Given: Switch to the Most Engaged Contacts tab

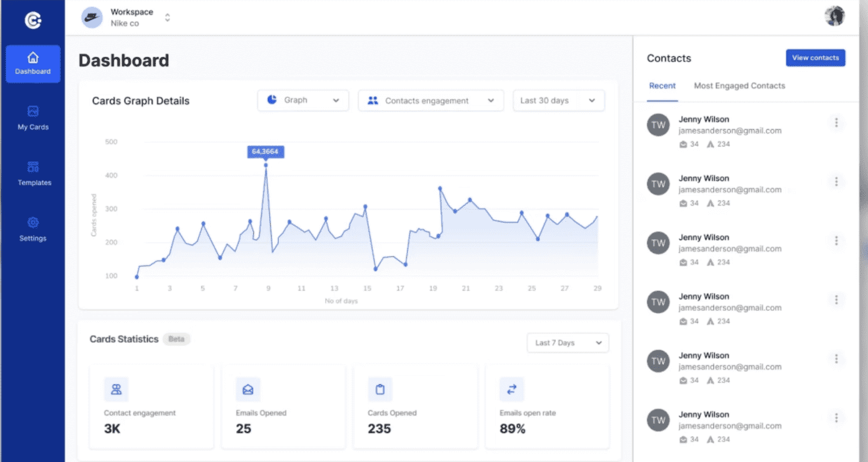Looking at the screenshot, I should tap(740, 86).
